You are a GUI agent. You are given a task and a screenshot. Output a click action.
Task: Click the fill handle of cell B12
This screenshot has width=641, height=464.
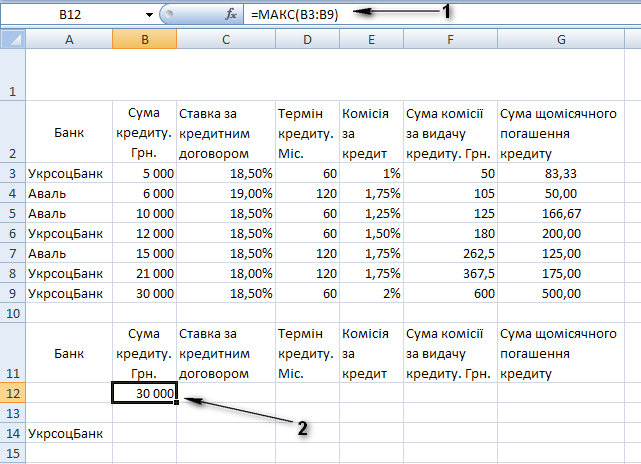point(176,403)
